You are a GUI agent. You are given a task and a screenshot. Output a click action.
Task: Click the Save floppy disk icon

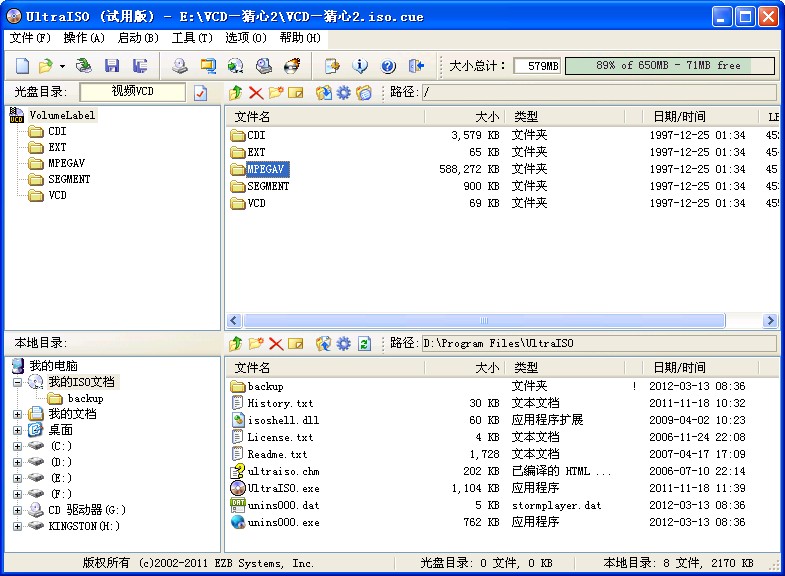112,66
